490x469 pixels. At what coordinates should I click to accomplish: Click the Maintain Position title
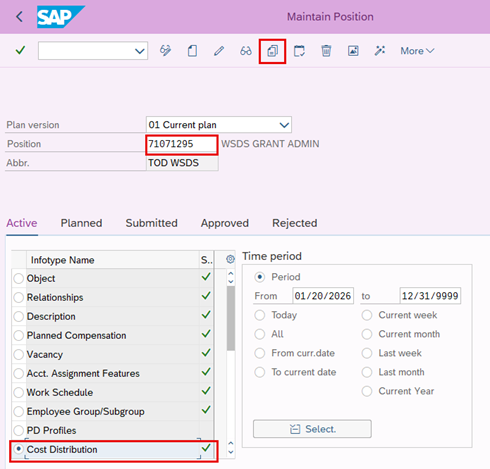(x=330, y=17)
